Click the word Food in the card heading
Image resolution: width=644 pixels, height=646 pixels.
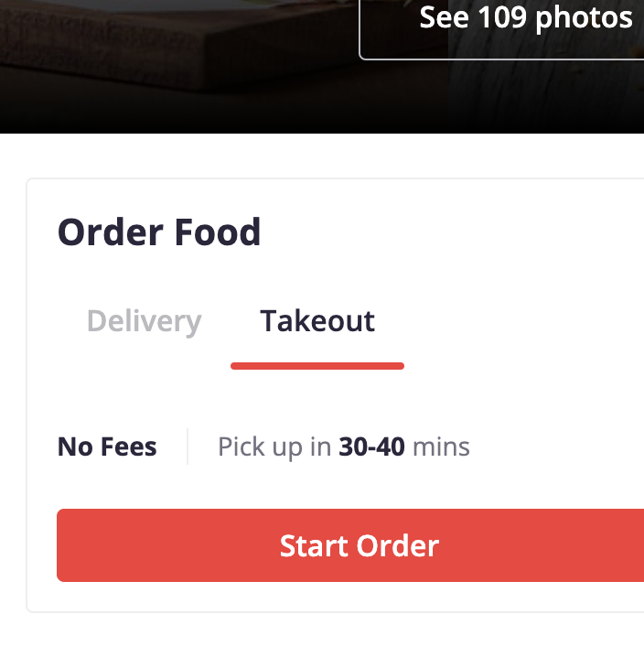coord(218,232)
